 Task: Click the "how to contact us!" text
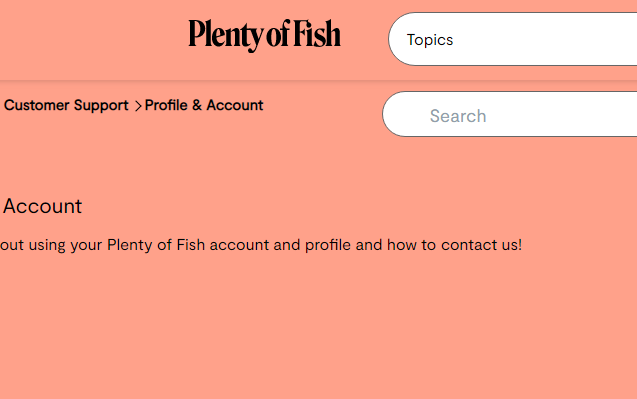coord(455,245)
